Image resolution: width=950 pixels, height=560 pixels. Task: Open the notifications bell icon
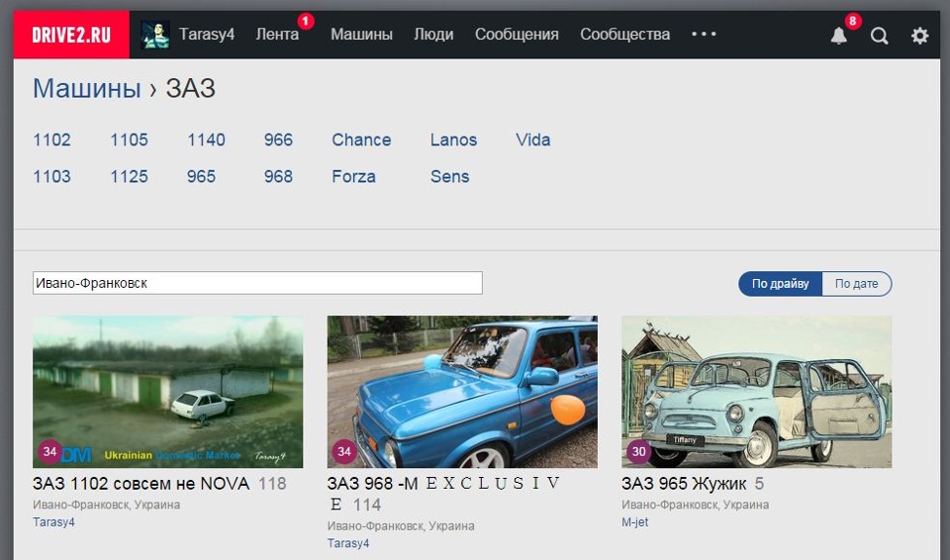coord(838,36)
